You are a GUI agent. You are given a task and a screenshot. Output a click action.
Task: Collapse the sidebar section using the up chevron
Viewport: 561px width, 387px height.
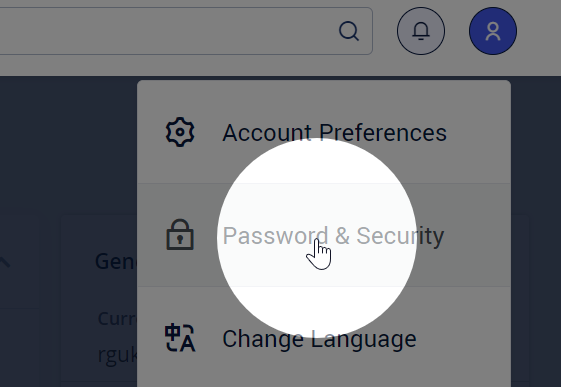5,263
